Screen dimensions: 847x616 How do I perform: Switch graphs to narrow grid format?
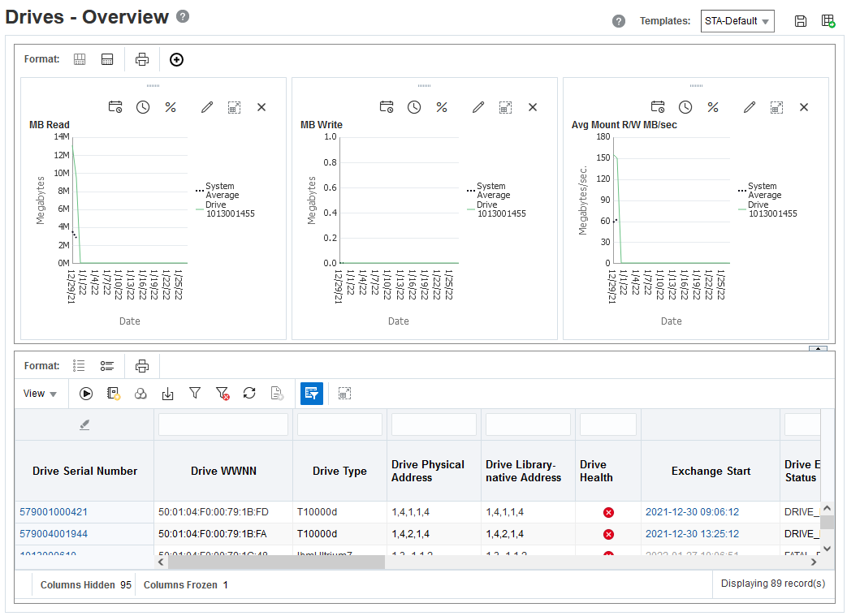pos(80,59)
